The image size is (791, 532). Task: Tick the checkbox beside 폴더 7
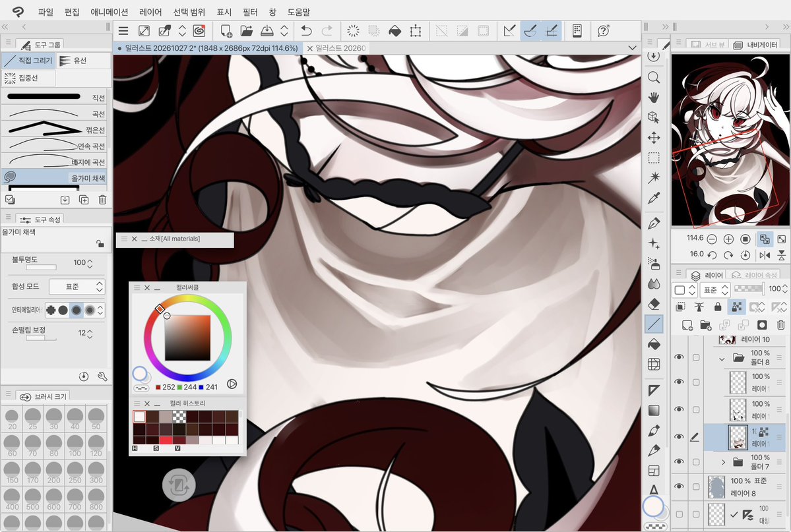(x=696, y=461)
